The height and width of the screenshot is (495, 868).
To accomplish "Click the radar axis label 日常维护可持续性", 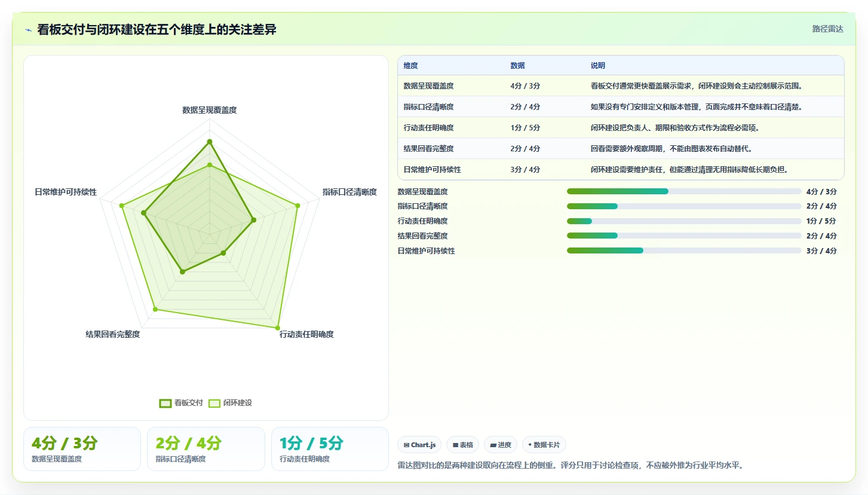I will coord(66,192).
